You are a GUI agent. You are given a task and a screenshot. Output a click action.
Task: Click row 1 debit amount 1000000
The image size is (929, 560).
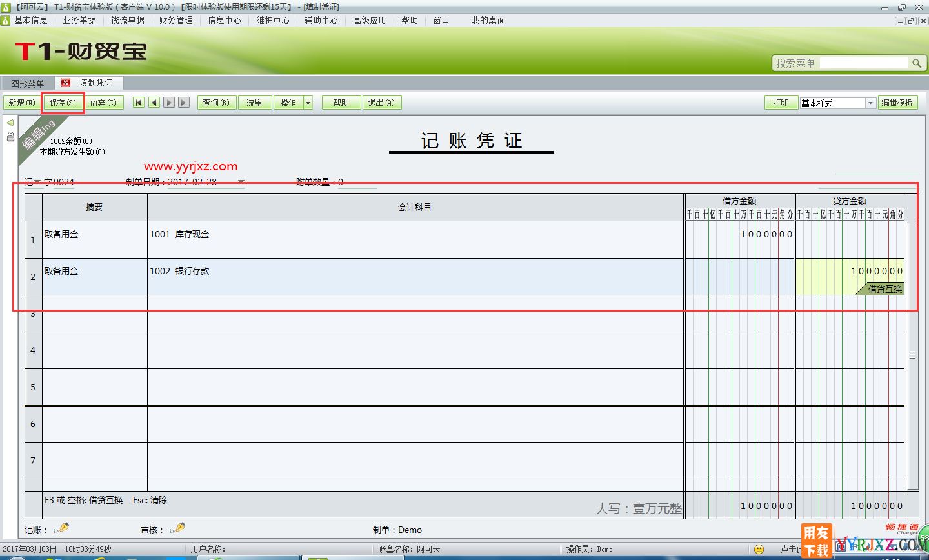pos(739,240)
